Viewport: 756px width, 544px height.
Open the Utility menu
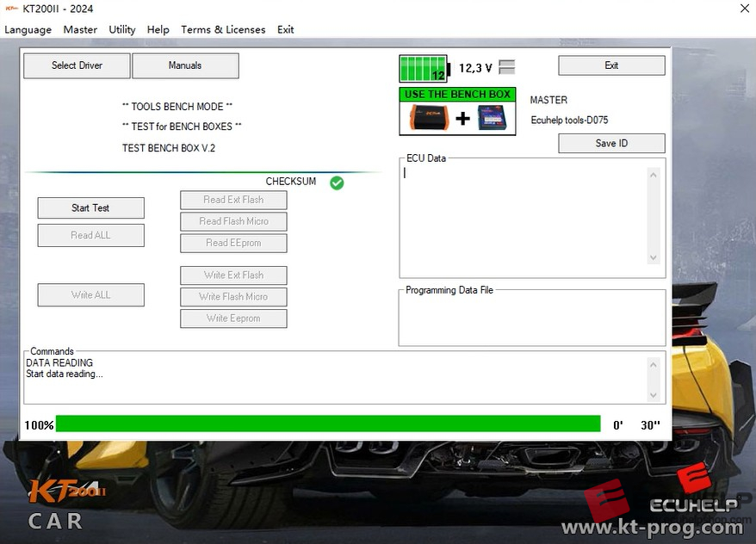(122, 29)
